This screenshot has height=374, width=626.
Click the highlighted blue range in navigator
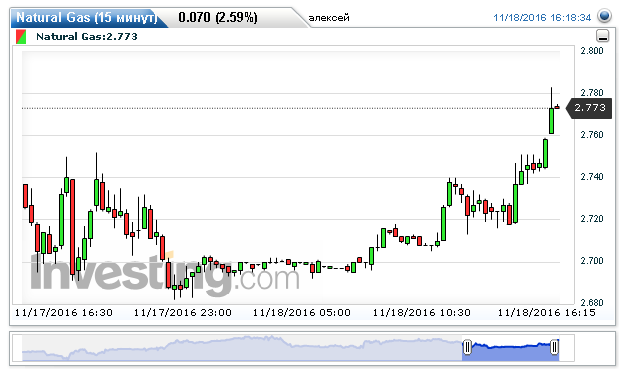tap(511, 349)
